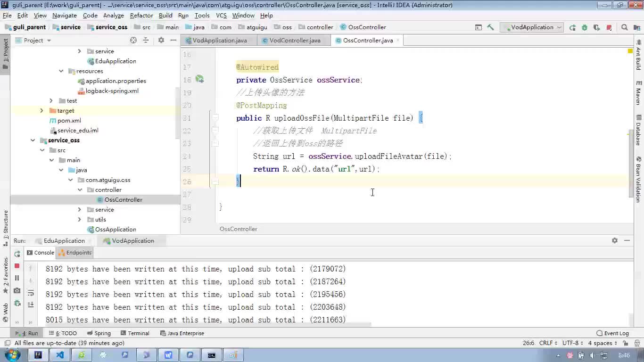The height and width of the screenshot is (362, 644).
Task: Take thread dump camera icon
Action: pos(17,290)
